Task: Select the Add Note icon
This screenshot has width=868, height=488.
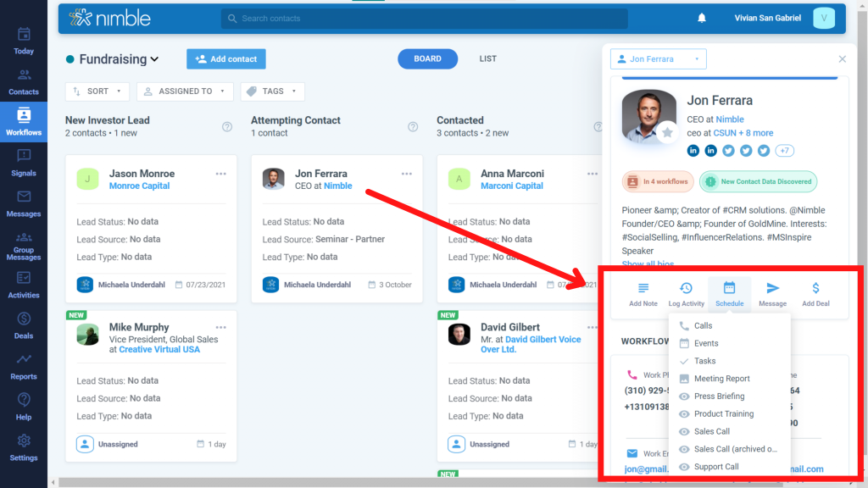Action: (643, 287)
